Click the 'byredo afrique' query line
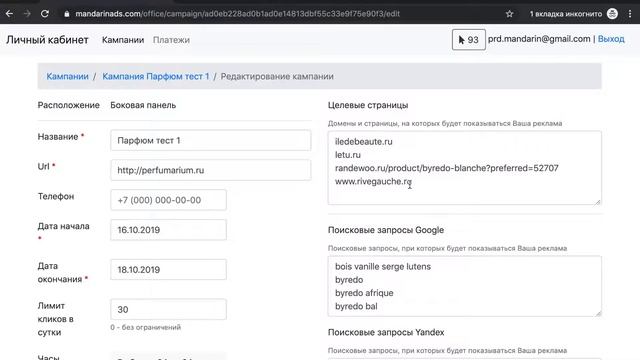Image resolution: width=640 pixels, height=360 pixels. [x=364, y=293]
